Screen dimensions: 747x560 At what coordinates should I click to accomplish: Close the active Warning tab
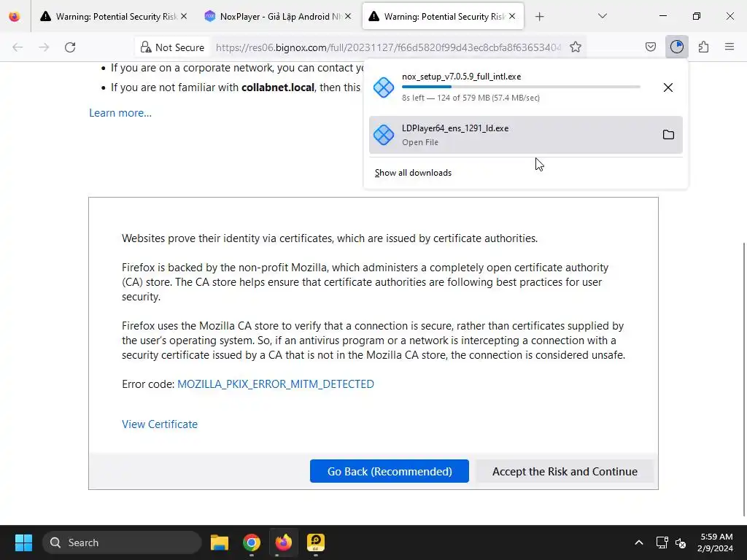point(511,16)
